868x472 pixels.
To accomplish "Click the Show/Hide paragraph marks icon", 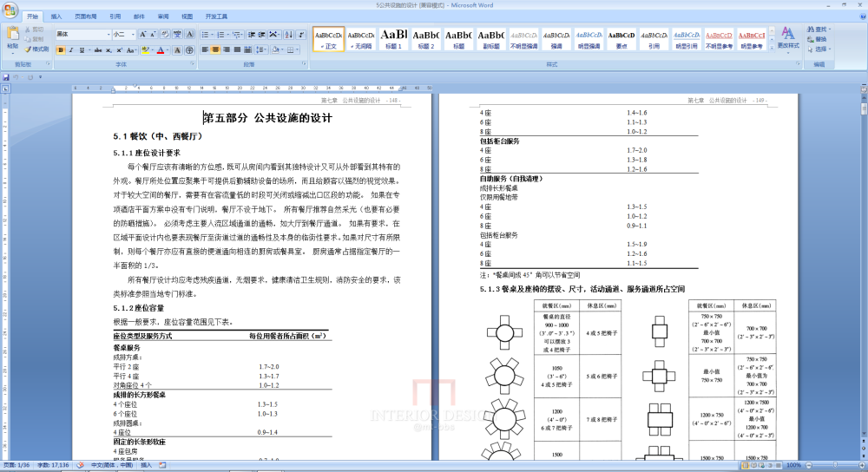I will [301, 35].
